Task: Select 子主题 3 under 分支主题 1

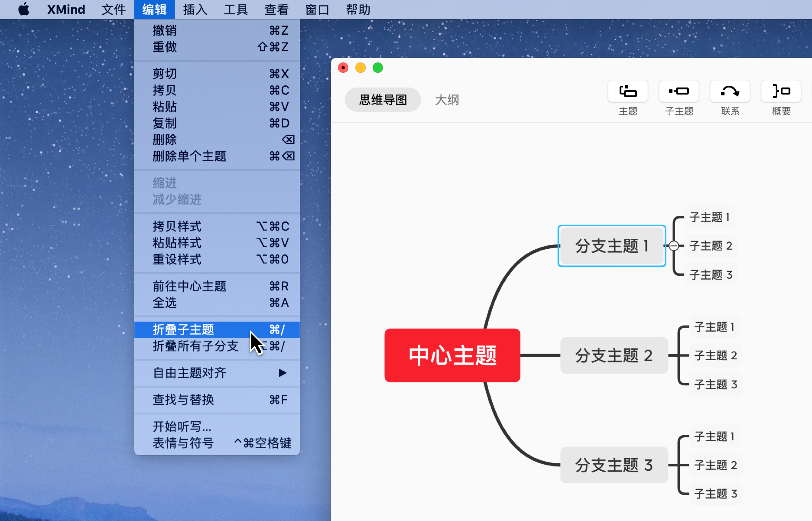Action: point(711,275)
